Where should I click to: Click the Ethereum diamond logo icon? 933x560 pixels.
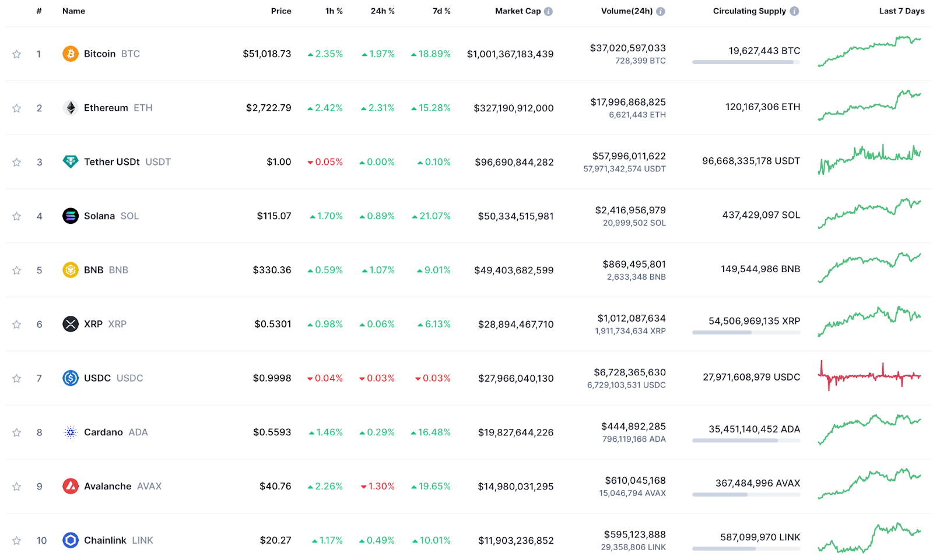(x=71, y=108)
